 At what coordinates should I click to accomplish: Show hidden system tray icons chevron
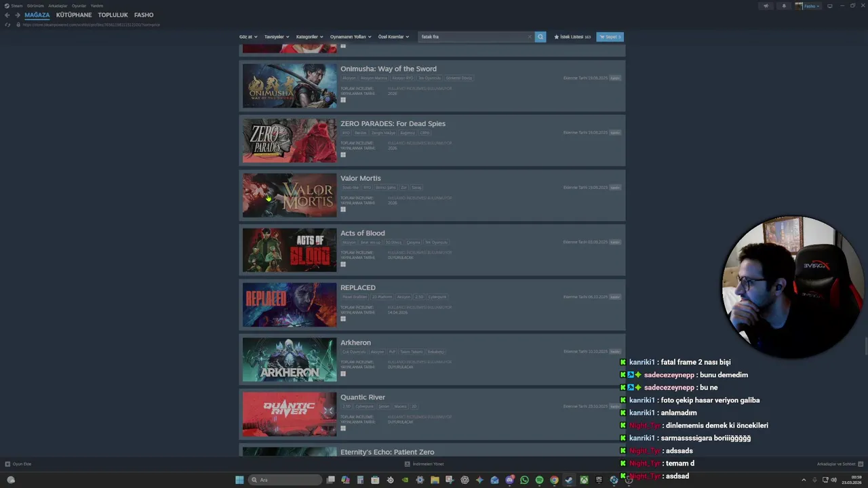[804, 480]
